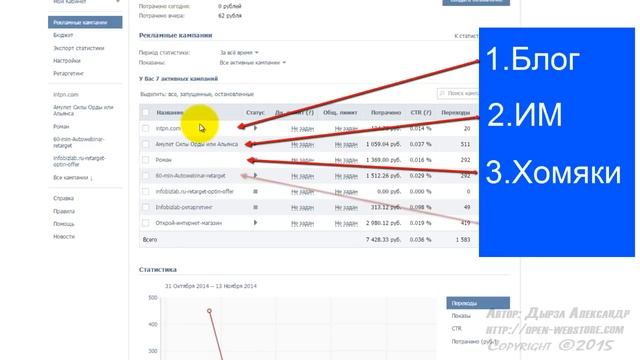
Task: Open Новости in the sidebar
Action: [64, 237]
